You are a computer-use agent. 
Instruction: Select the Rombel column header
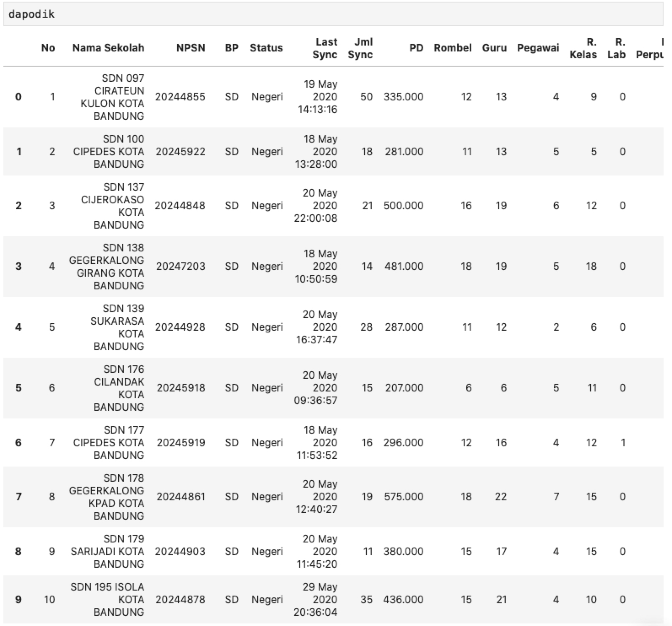pos(452,48)
